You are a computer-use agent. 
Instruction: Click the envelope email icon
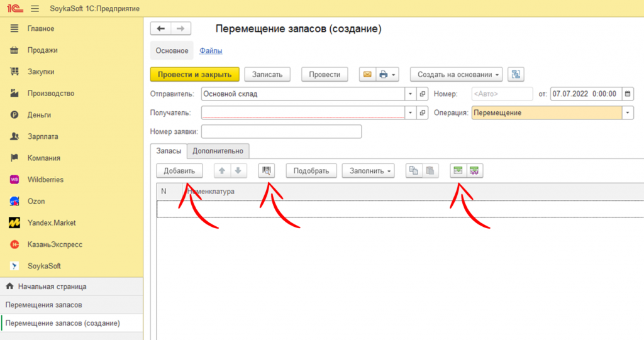coord(367,74)
